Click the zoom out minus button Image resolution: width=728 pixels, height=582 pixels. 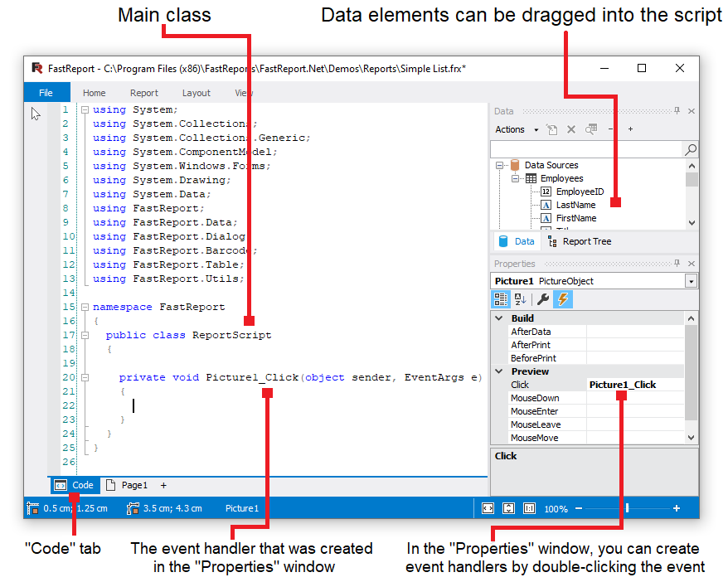coord(579,508)
